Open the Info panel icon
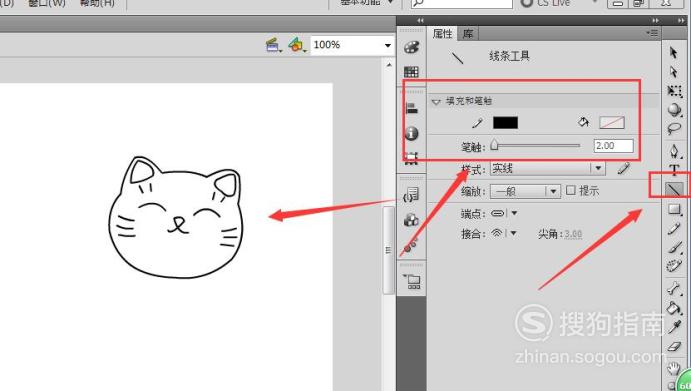The height and width of the screenshot is (391, 691). tap(412, 133)
